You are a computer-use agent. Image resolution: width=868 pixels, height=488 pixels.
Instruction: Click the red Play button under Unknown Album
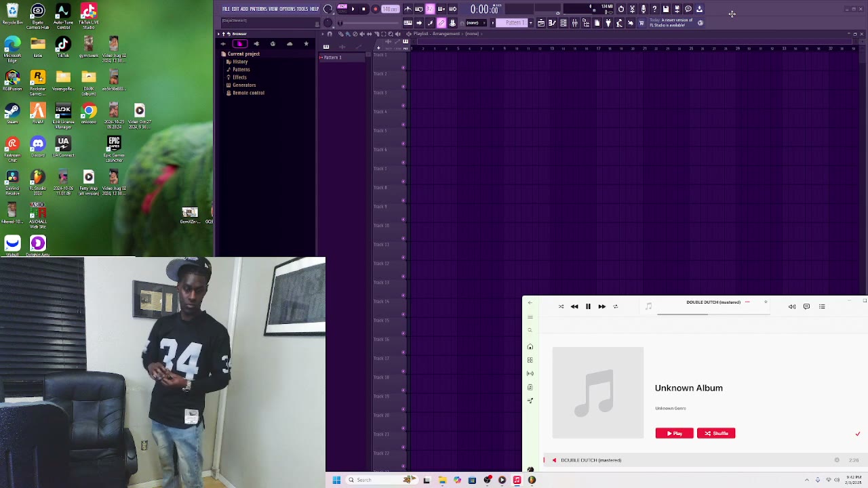point(674,433)
